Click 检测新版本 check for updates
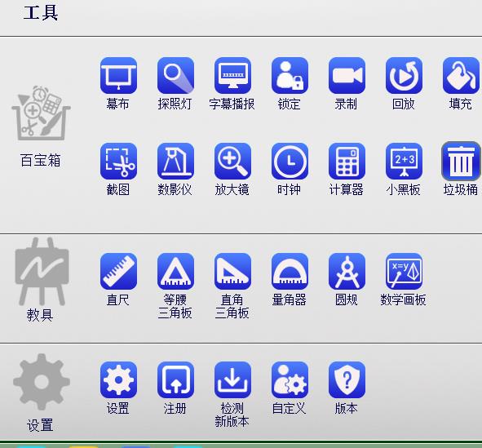Image resolution: width=482 pixels, height=448 pixels. pos(232,379)
